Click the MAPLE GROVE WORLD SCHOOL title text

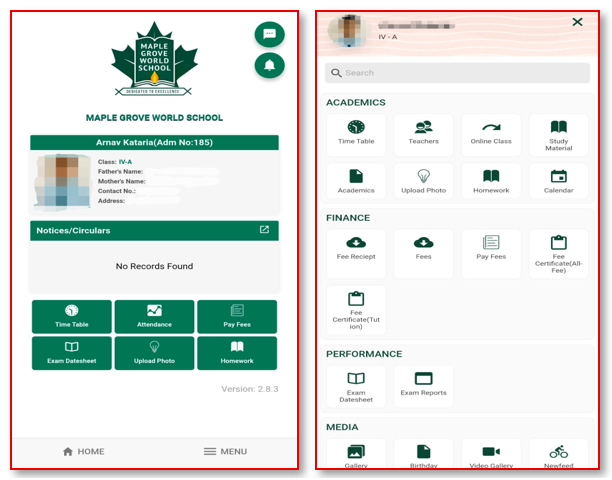click(154, 118)
